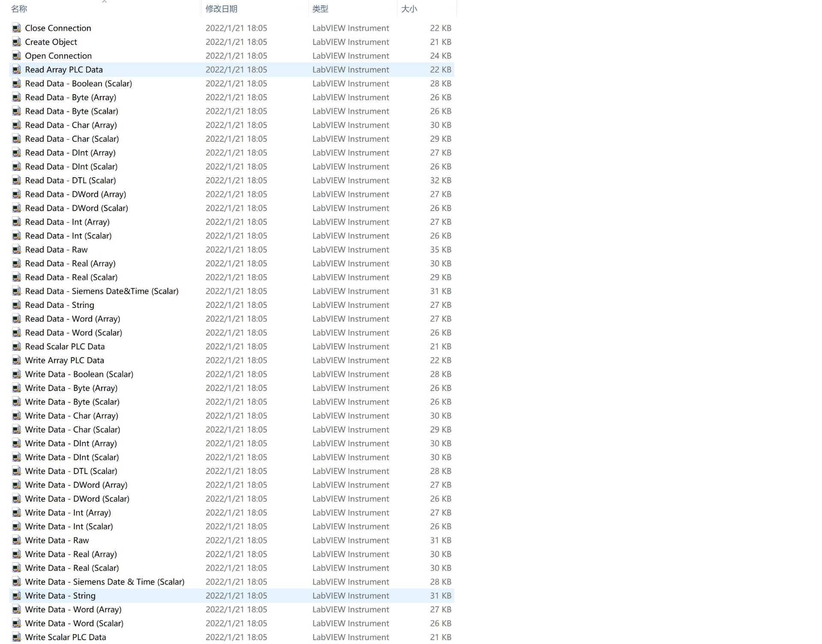The height and width of the screenshot is (644, 822).
Task: Click the Create Object file icon
Action: [17, 42]
